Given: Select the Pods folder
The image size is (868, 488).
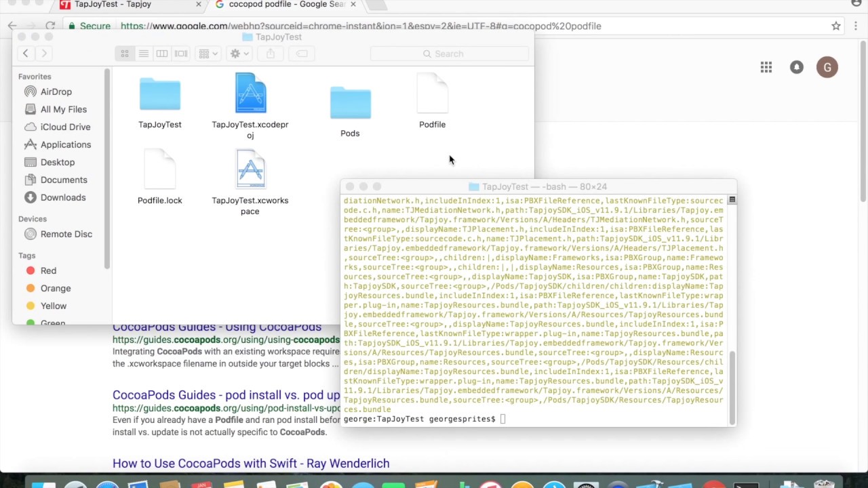Looking at the screenshot, I should (350, 103).
